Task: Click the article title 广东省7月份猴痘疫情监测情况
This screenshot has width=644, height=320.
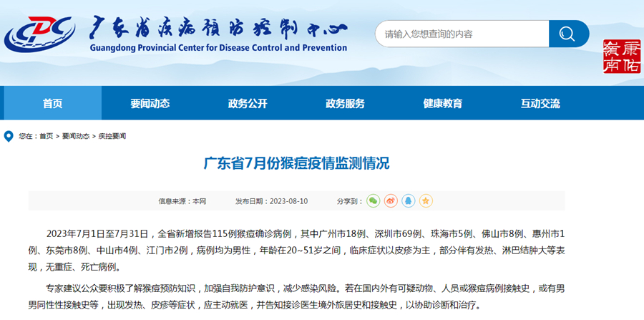Action: point(296,163)
